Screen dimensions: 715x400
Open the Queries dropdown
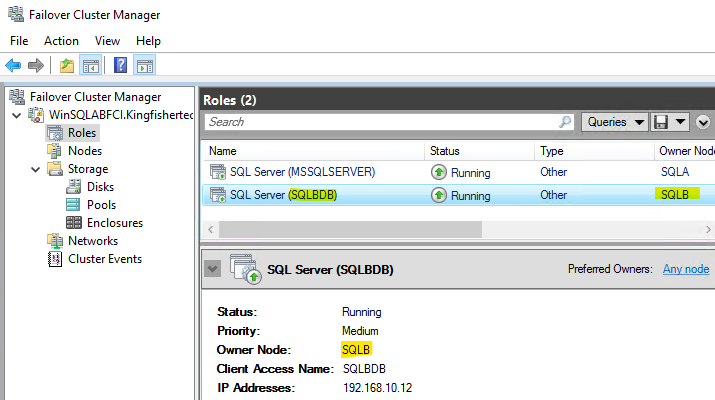click(x=615, y=122)
